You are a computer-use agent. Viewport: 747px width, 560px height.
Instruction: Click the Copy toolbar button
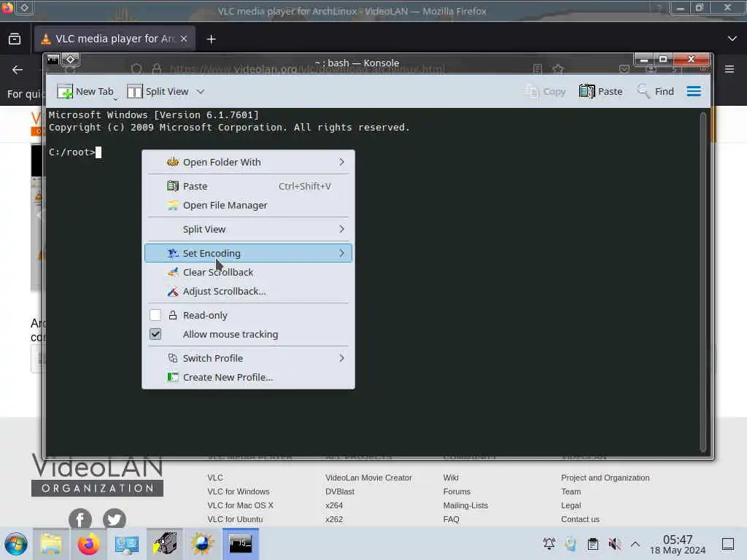point(546,91)
